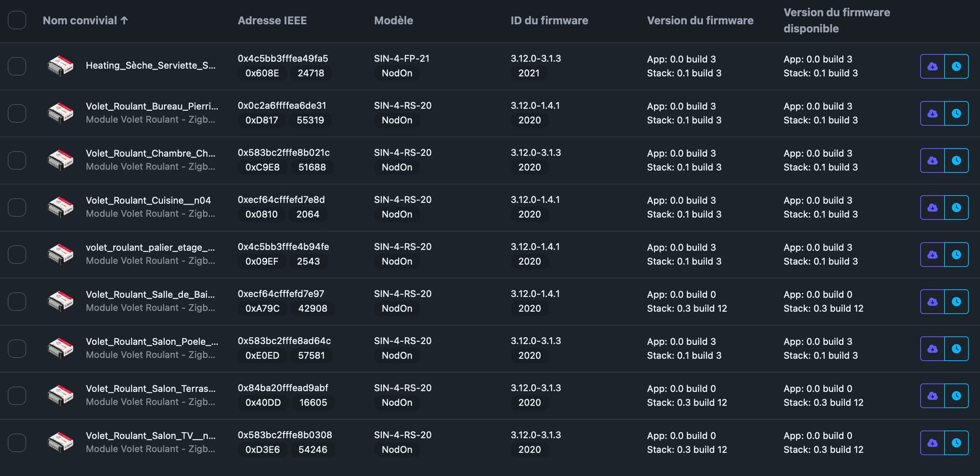Click cloud download icon for Volet_Roulant_Salon_Terras
This screenshot has height=476, width=980.
click(932, 396)
